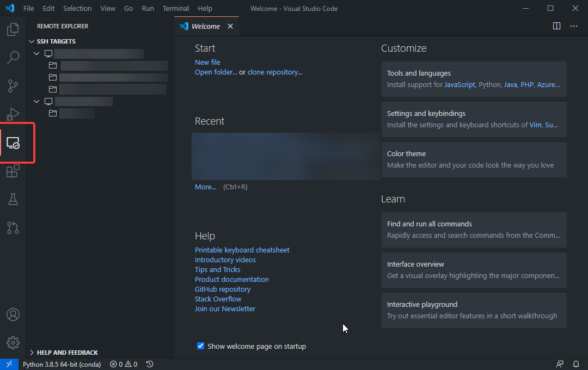Select the folder under second SSH host
This screenshot has width=588, height=370.
pos(72,113)
